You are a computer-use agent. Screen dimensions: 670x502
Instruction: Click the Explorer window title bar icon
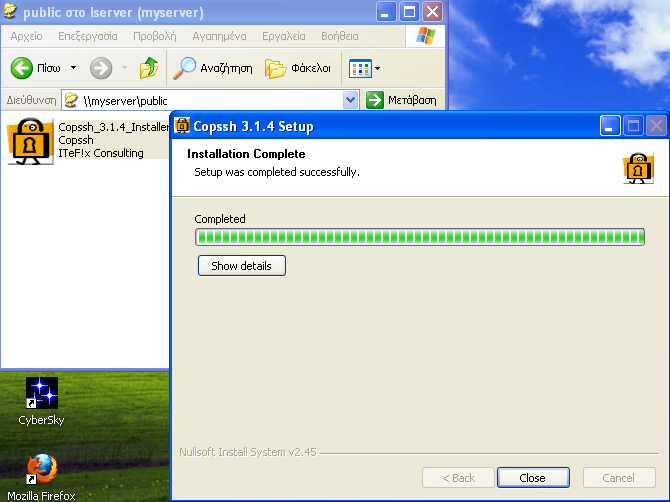coord(10,12)
